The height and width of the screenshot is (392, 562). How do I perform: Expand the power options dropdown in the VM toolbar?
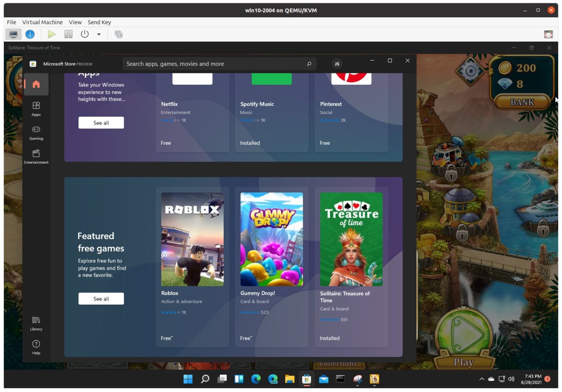(x=98, y=34)
